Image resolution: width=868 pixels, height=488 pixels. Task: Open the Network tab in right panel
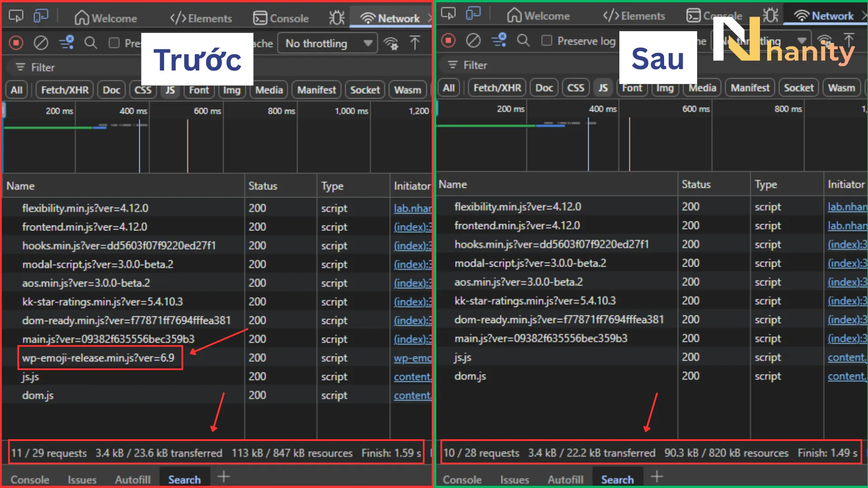824,16
